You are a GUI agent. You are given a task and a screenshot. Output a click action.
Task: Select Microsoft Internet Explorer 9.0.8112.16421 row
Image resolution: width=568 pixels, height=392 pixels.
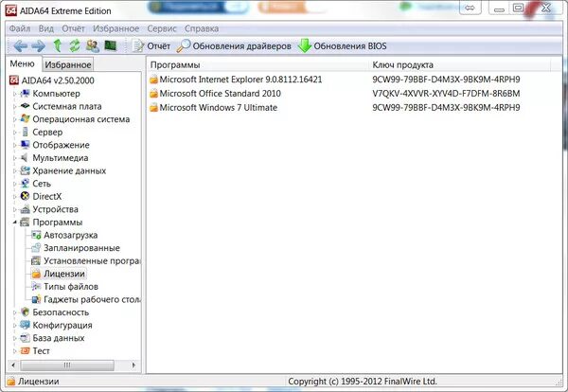(x=240, y=80)
